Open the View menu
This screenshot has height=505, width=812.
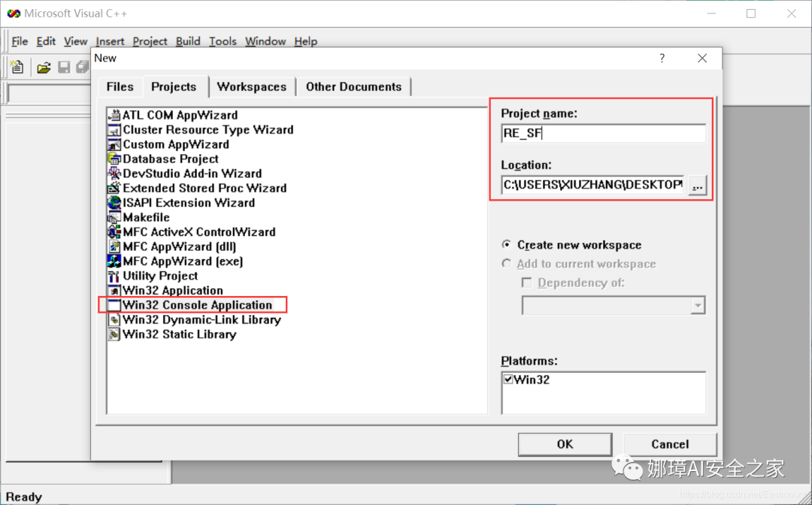pos(76,41)
